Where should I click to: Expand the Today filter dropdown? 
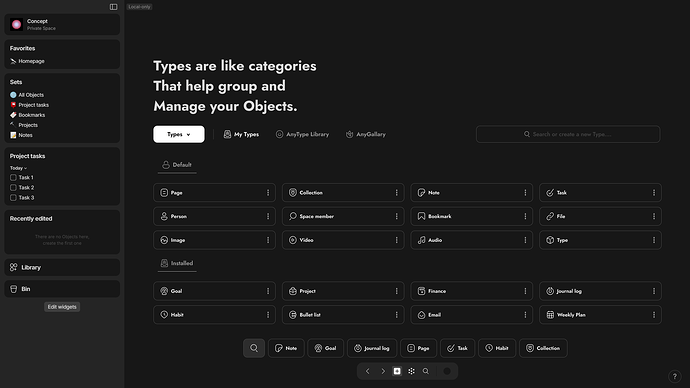[x=18, y=168]
